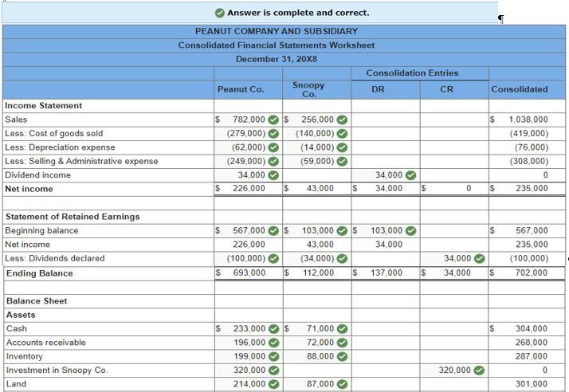This screenshot has width=569, height=392.
Task: Click the checkmark beside Peanut inventory 199,000
Action: (x=273, y=356)
